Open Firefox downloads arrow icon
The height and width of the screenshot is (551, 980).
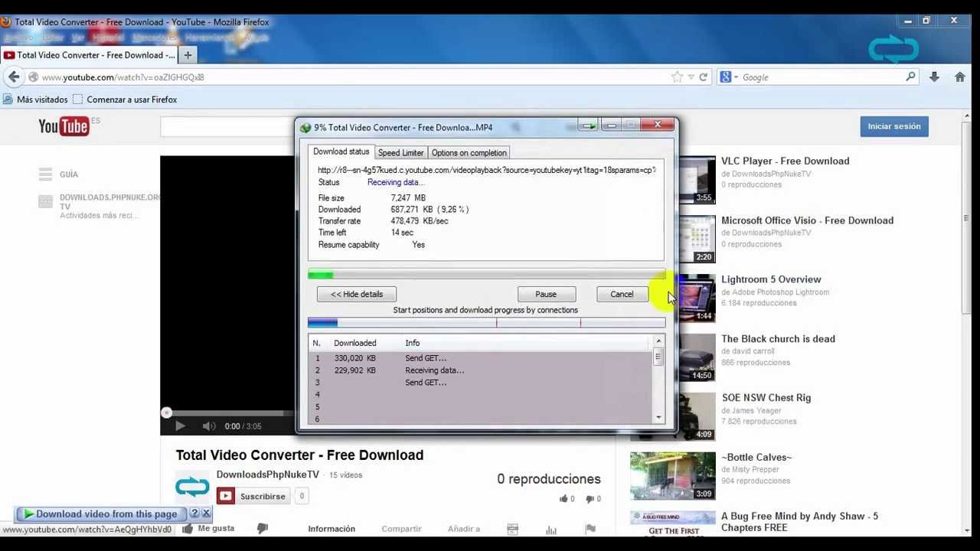[934, 77]
